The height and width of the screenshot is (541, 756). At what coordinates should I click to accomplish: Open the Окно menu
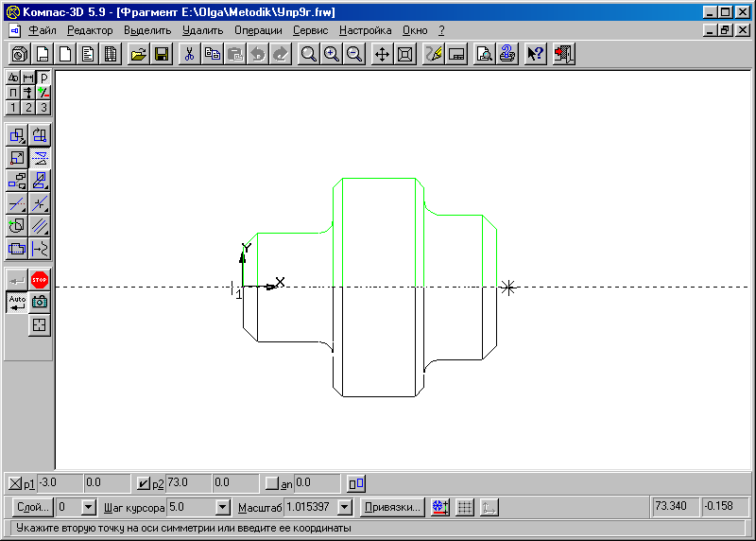point(415,30)
